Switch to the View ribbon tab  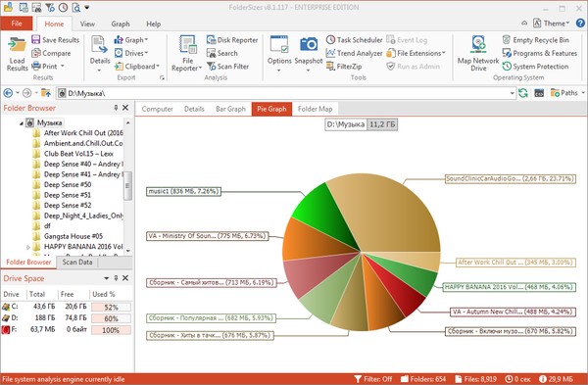click(x=87, y=24)
